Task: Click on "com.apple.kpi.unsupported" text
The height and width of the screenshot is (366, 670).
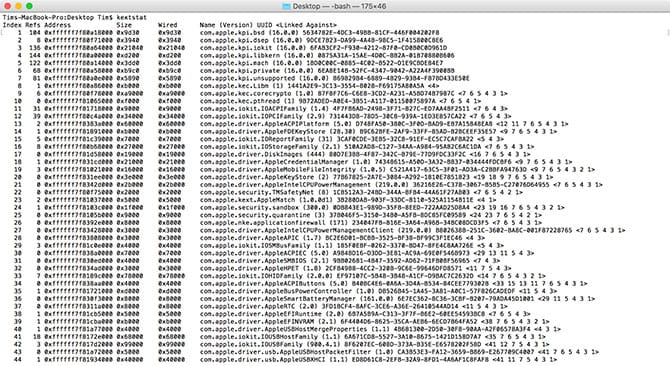Action: (x=247, y=79)
